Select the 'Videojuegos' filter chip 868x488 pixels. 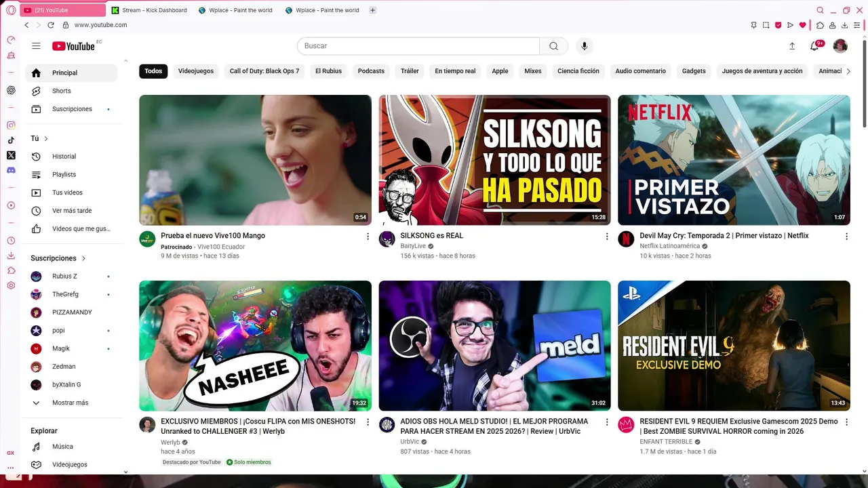[x=196, y=71]
